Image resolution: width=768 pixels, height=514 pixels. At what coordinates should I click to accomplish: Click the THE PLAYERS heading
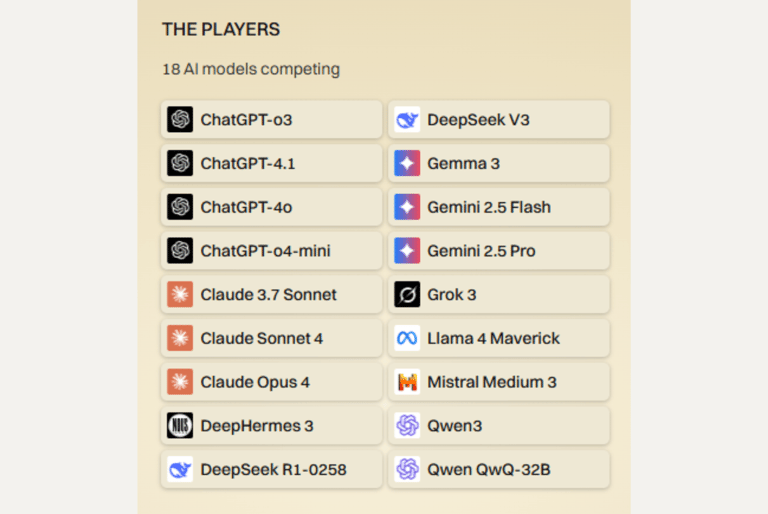[x=220, y=30]
